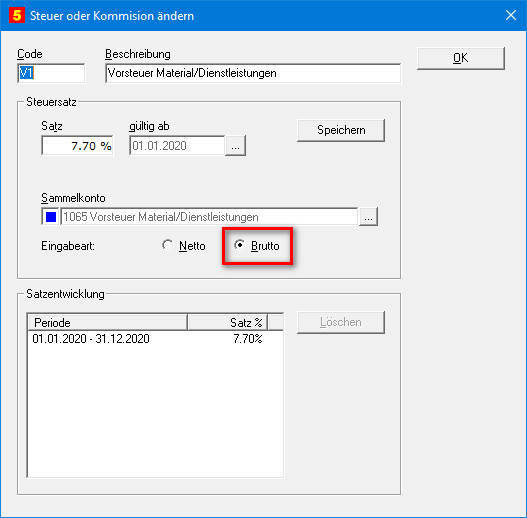
Task: Click into the Code field containing V1
Action: 51,73
